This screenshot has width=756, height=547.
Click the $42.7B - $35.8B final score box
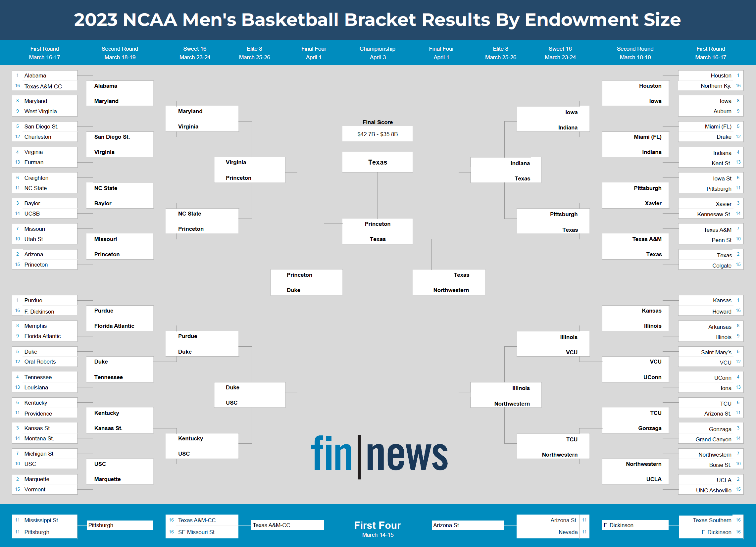click(x=377, y=134)
